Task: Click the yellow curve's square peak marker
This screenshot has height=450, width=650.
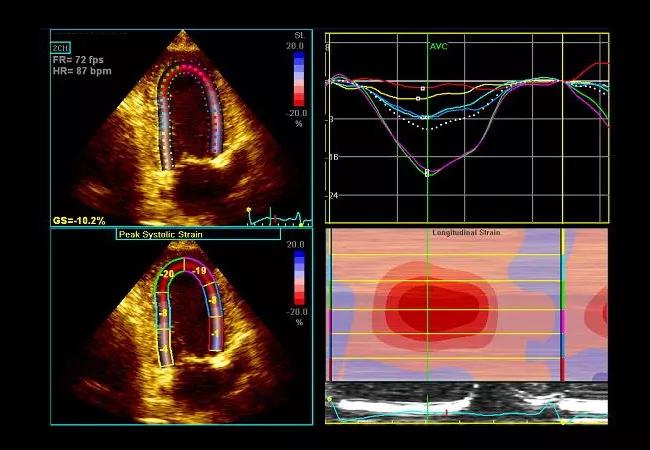Action: [418, 98]
